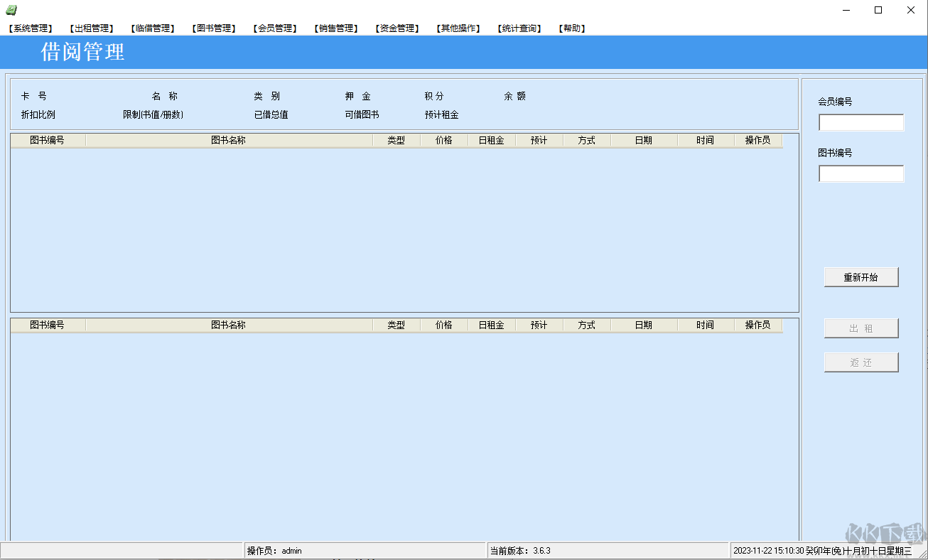This screenshot has height=560, width=928.
Task: Open the 【会员管理】 menu
Action: coord(275,28)
